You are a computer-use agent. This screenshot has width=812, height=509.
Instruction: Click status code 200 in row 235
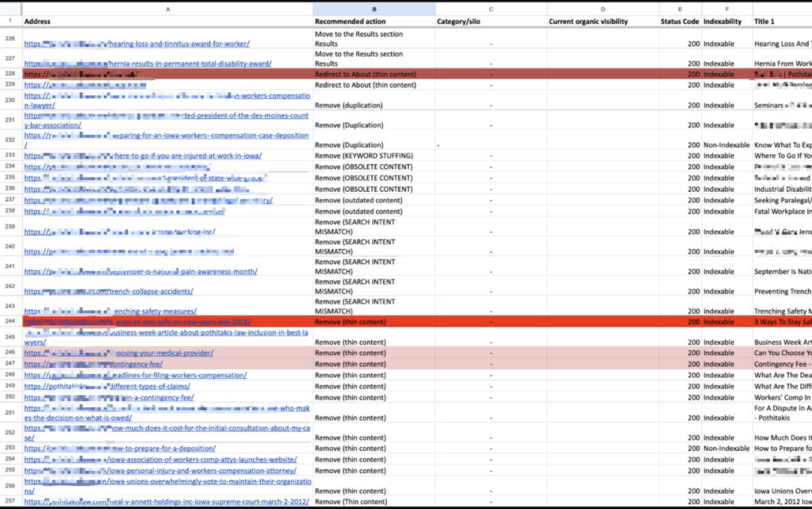(x=693, y=178)
